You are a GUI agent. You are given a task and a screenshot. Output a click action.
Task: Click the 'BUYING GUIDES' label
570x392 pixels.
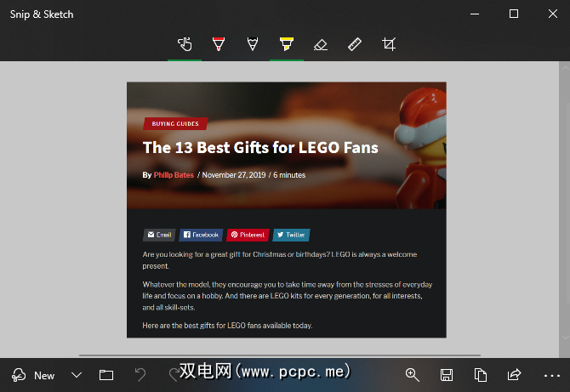click(175, 123)
